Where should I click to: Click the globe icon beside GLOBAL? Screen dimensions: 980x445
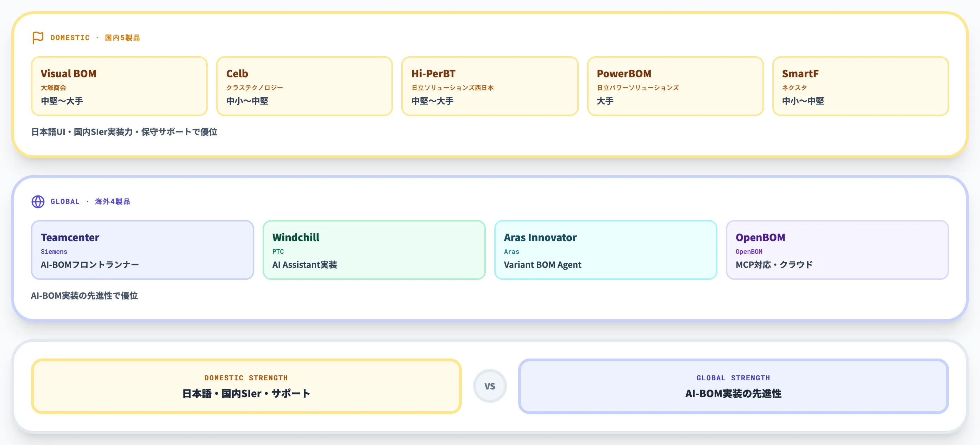(38, 201)
